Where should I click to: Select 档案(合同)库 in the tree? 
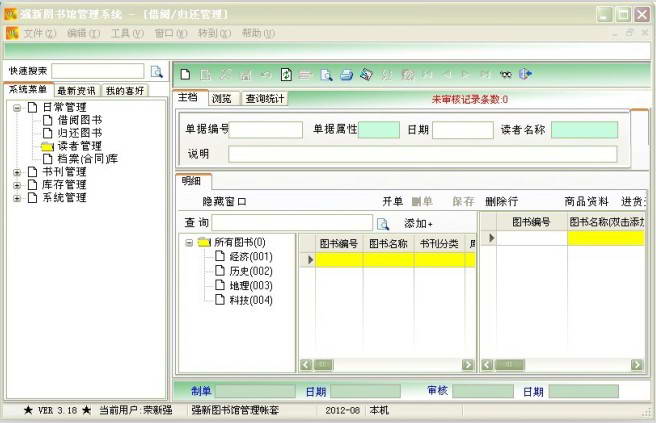[87, 159]
